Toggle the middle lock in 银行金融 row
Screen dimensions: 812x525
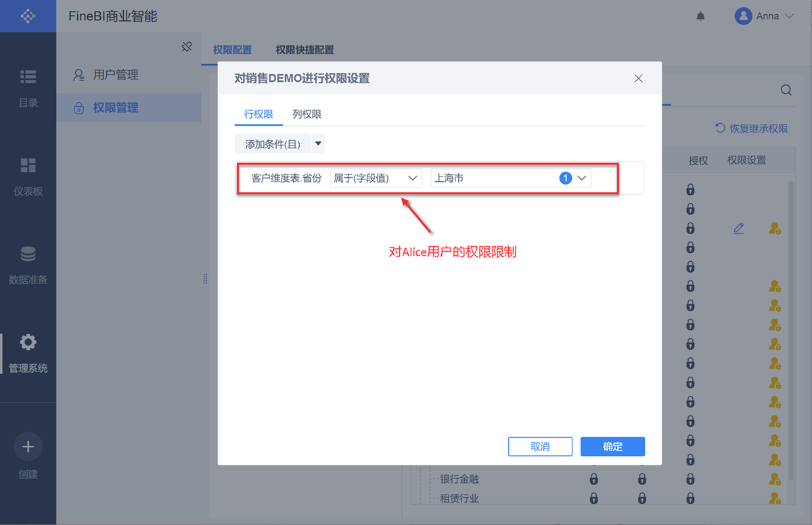(642, 479)
